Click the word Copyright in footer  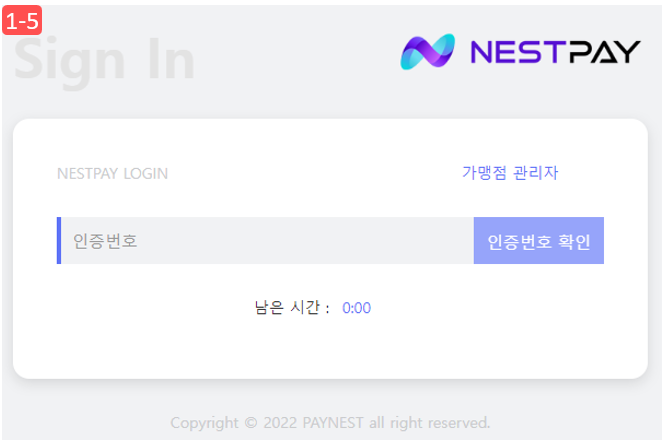205,423
